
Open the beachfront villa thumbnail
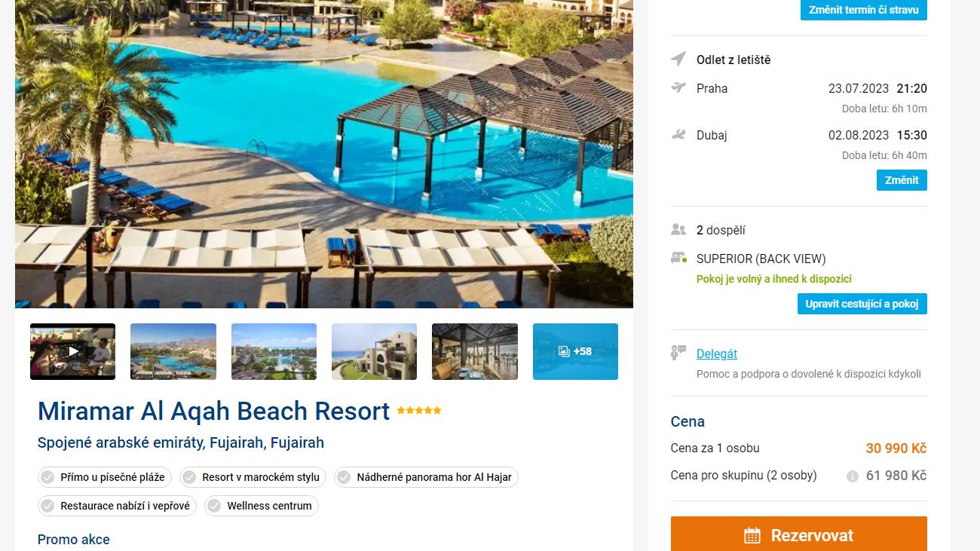[375, 351]
